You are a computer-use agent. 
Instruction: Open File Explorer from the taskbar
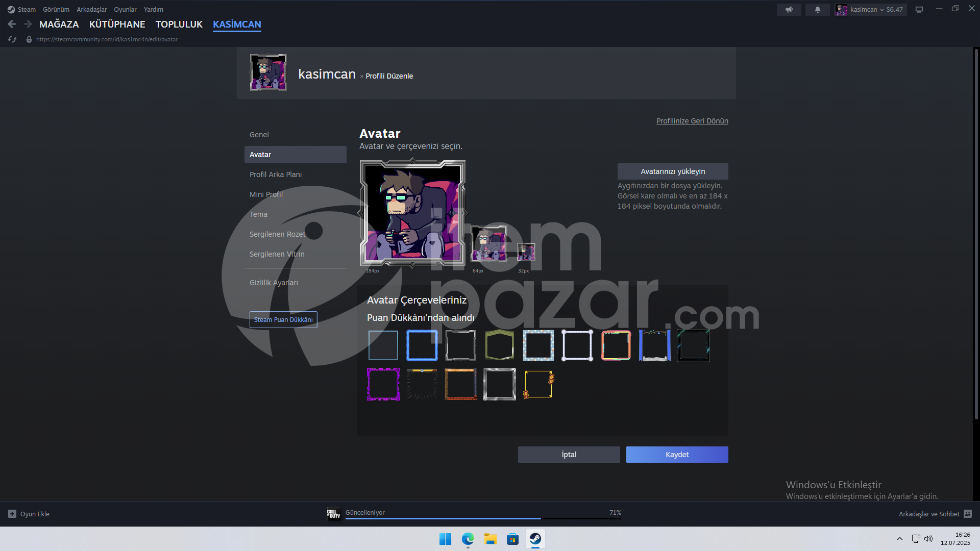click(x=490, y=539)
